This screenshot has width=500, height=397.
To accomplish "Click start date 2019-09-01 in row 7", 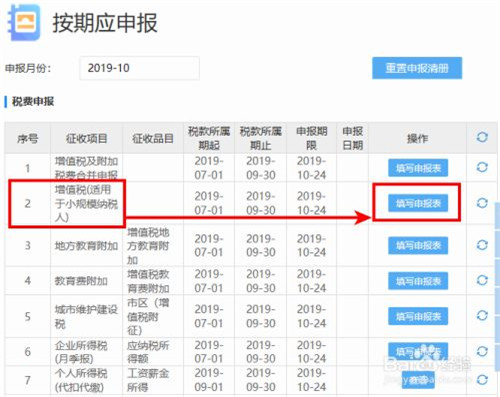I will click(x=209, y=380).
